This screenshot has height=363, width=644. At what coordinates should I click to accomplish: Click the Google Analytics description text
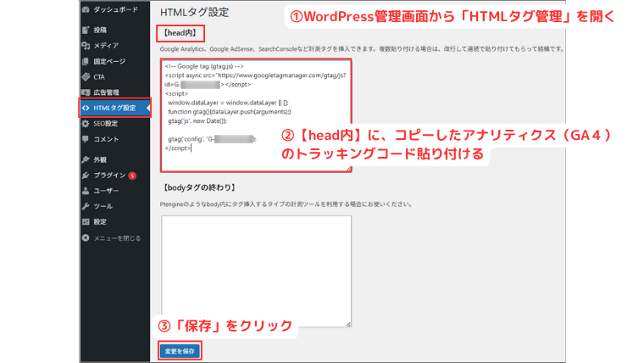point(362,49)
